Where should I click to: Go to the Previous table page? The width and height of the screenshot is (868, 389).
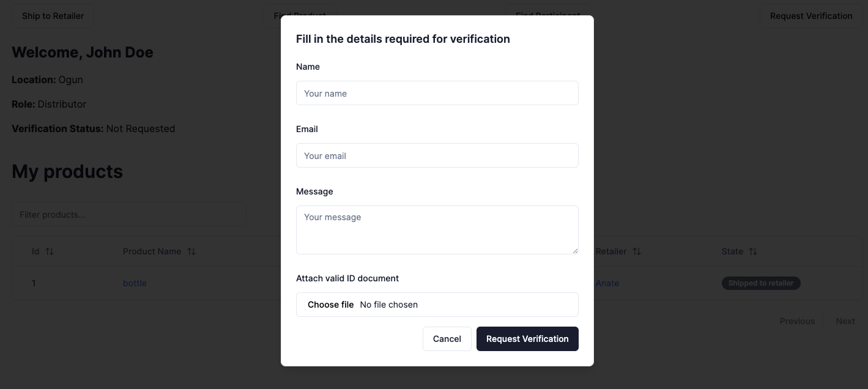(796, 321)
